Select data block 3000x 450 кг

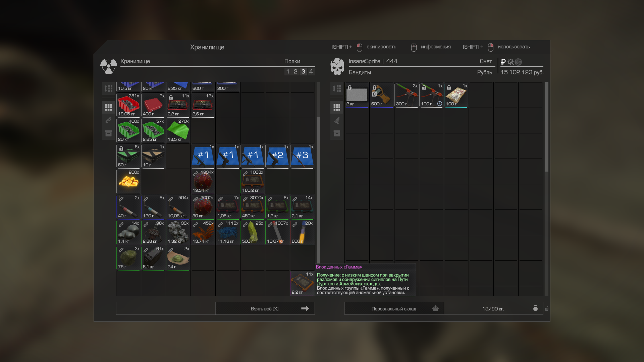253,207
